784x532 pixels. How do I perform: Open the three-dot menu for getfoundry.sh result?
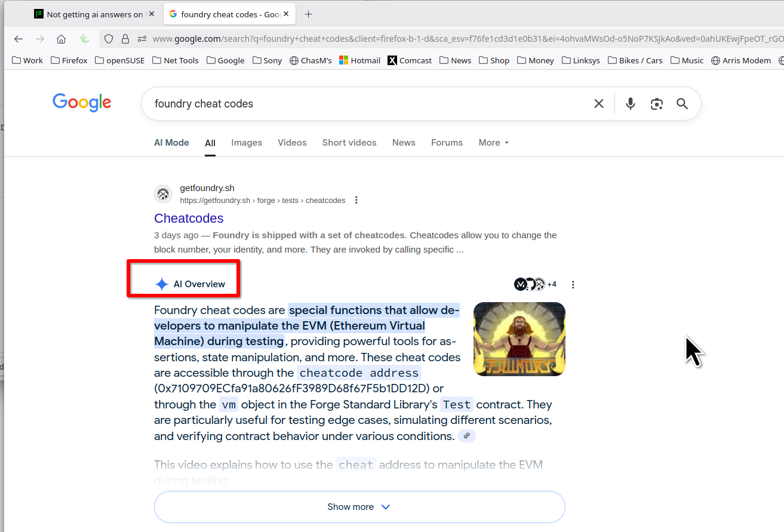tap(356, 200)
